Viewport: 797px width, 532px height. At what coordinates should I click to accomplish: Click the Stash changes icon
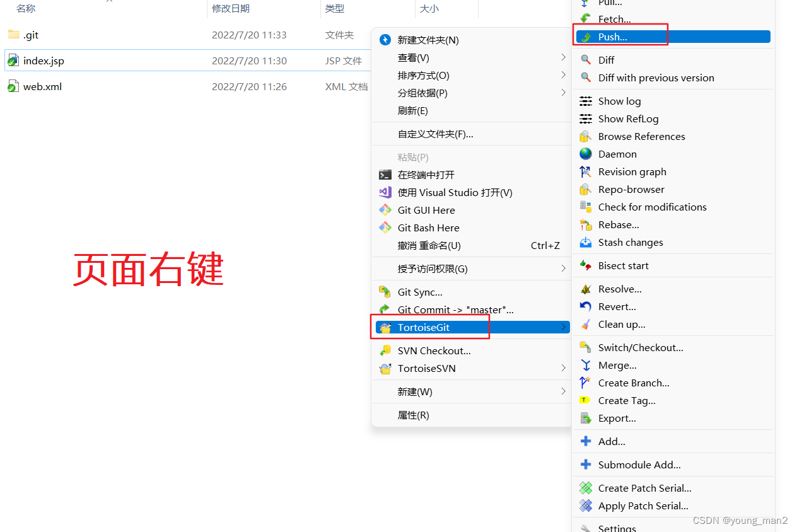pos(586,242)
